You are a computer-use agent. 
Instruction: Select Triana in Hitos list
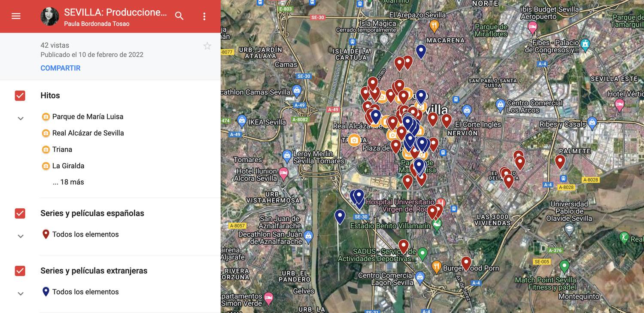tap(62, 149)
